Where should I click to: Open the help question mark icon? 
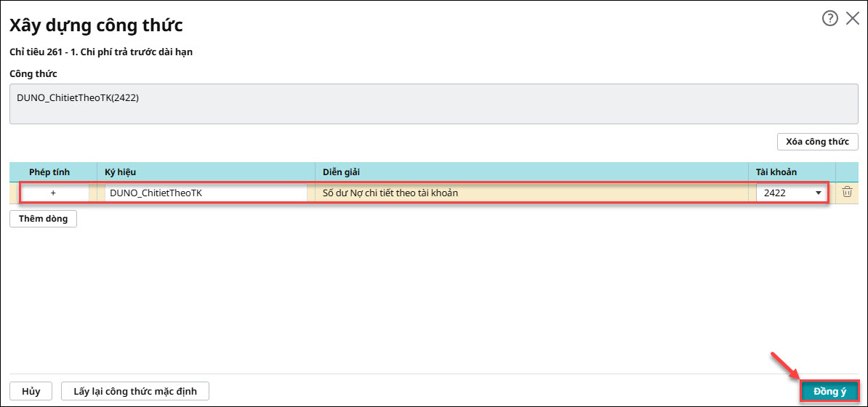[829, 19]
